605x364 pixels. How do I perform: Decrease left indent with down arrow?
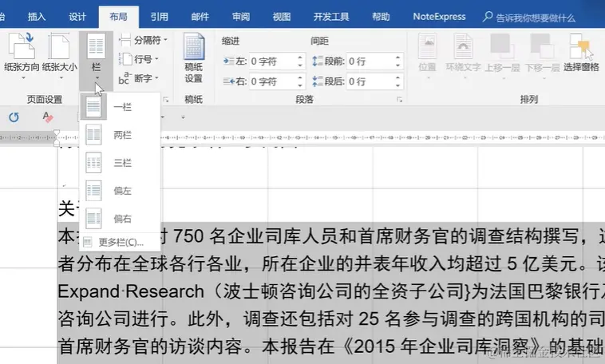point(300,65)
